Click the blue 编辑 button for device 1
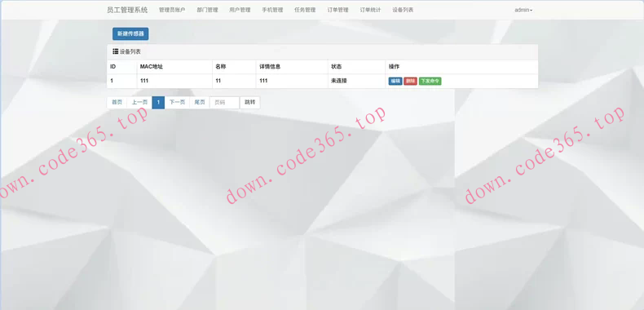Image resolution: width=644 pixels, height=310 pixels. click(x=395, y=81)
